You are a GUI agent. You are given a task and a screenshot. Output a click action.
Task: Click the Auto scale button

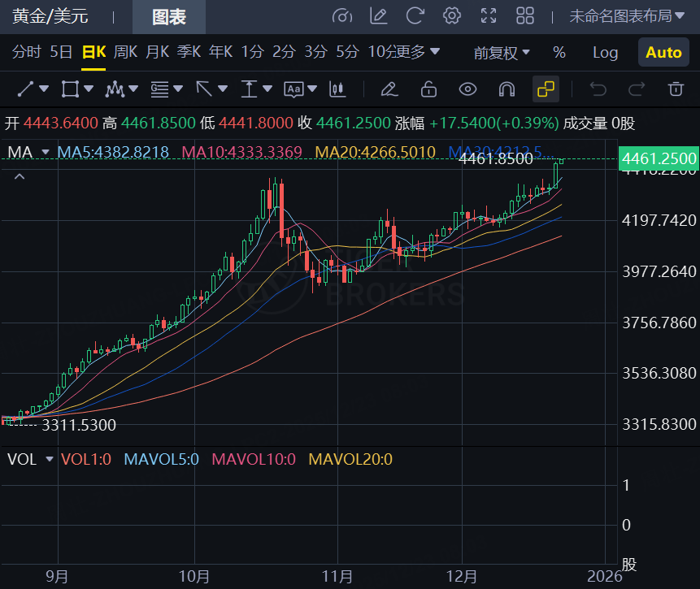663,52
